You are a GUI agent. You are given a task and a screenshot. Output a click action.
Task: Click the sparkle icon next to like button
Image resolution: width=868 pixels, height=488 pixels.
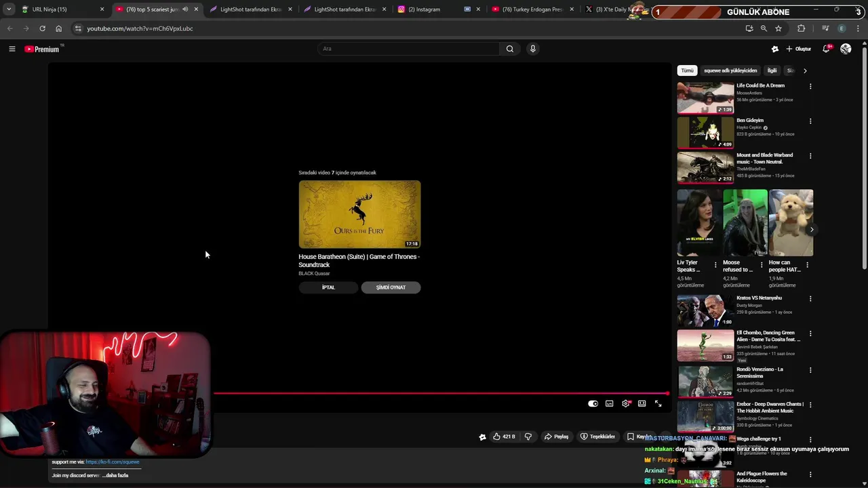(482, 437)
